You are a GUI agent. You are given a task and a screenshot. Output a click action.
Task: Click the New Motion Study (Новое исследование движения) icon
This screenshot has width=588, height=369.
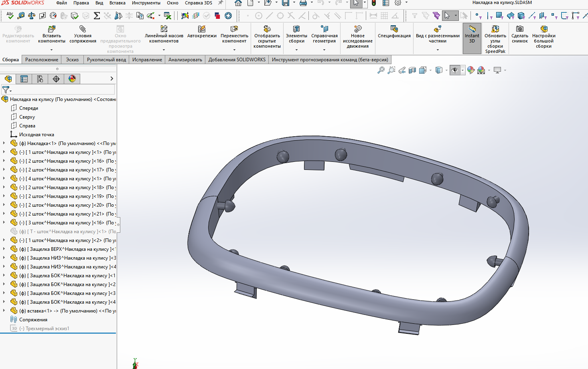tap(358, 29)
